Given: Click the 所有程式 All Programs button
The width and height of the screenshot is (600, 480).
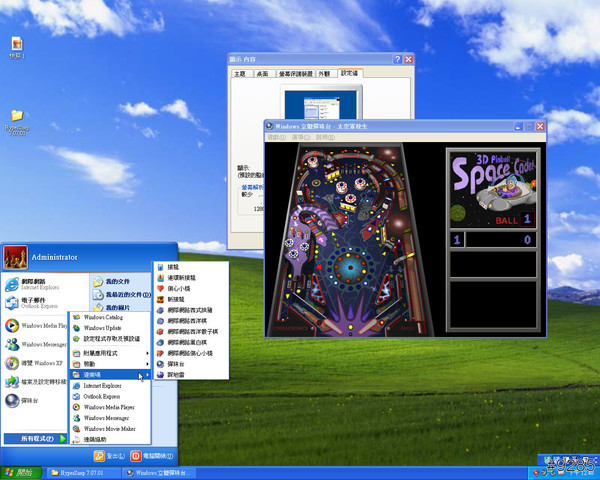Looking at the screenshot, I should pyautogui.click(x=33, y=438).
